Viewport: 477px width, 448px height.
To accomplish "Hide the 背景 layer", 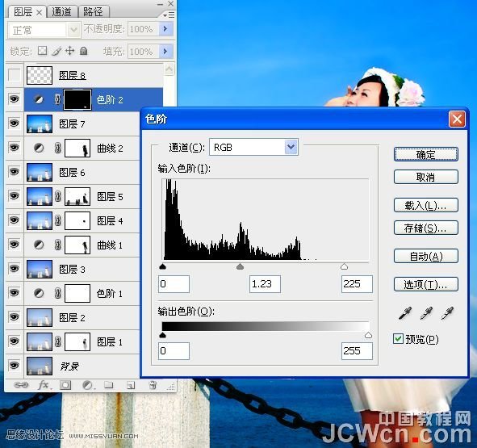I will click(14, 365).
